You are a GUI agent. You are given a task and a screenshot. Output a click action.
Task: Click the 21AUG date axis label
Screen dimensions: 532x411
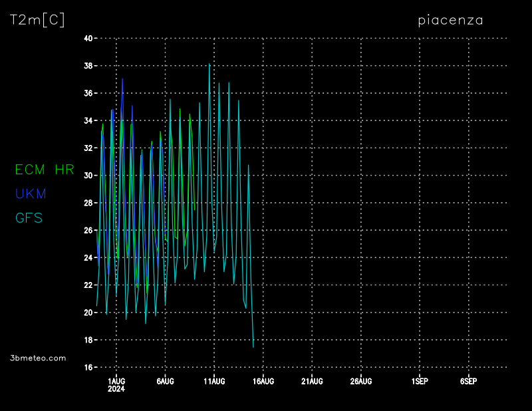tap(312, 381)
